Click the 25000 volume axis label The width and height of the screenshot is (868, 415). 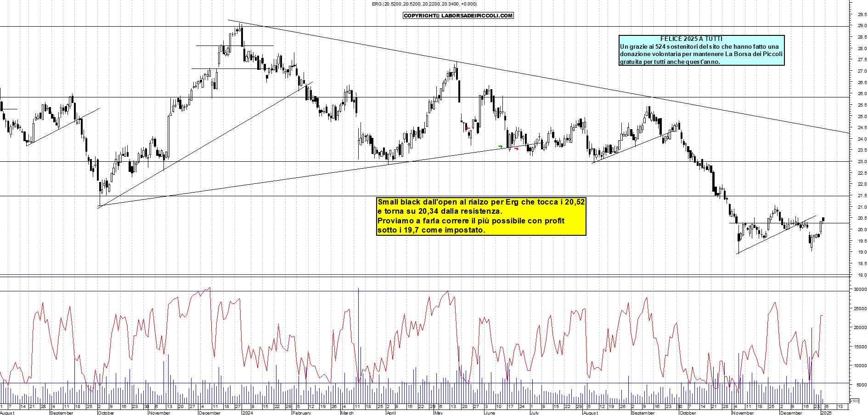(x=860, y=309)
